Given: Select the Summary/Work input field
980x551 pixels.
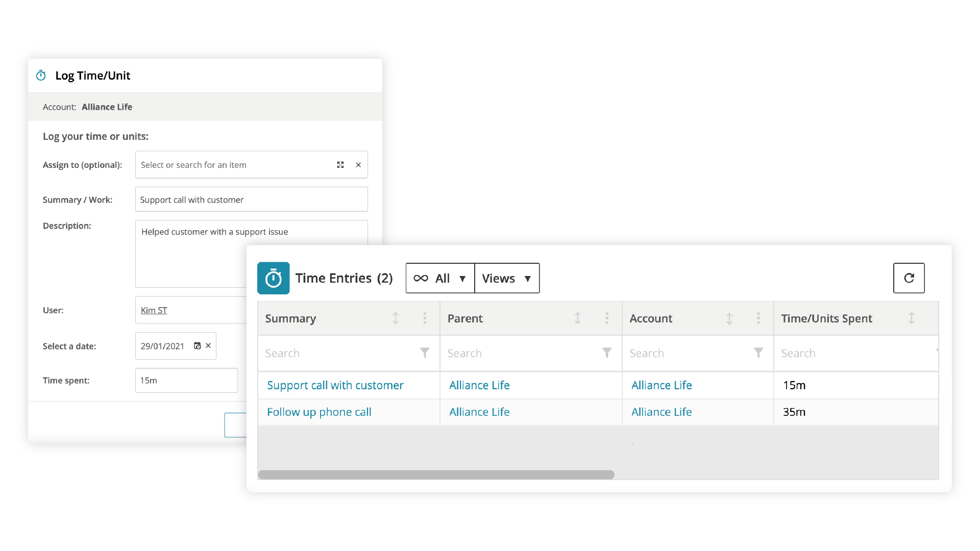Looking at the screenshot, I should coord(251,199).
